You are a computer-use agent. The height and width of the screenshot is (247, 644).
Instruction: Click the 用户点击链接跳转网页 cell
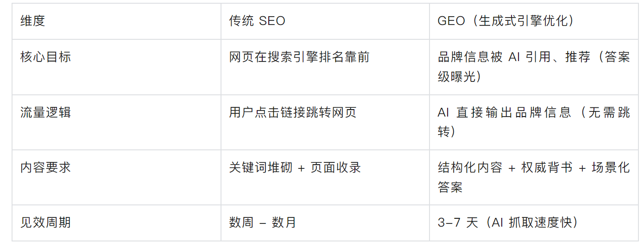click(293, 112)
